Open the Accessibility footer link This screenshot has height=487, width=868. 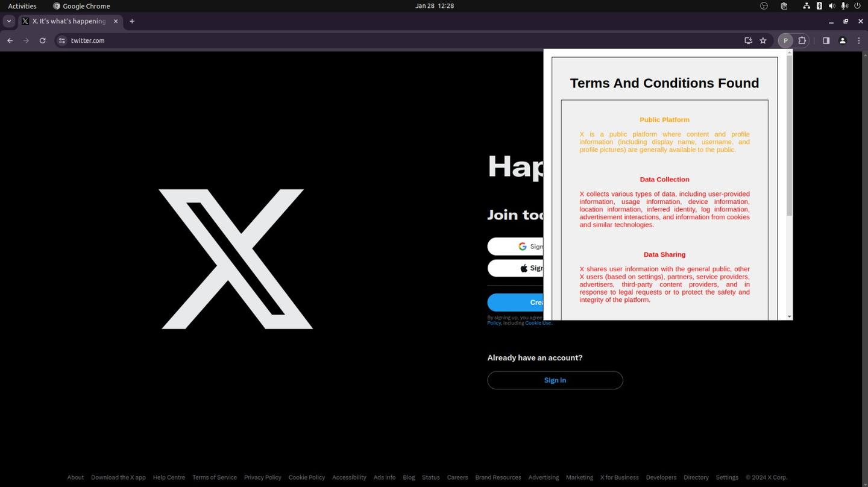349,477
